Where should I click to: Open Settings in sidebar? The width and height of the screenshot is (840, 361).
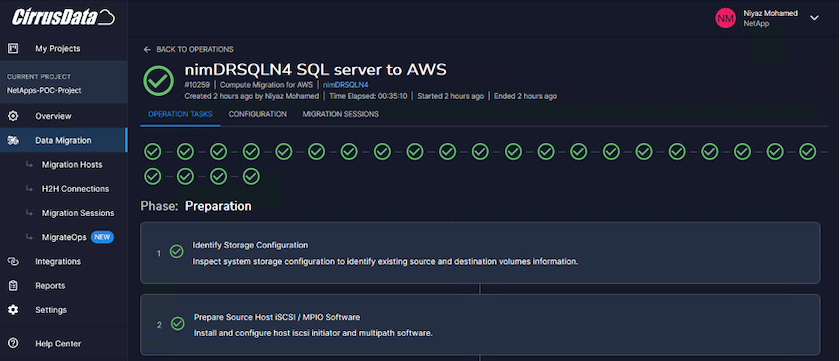tap(51, 310)
